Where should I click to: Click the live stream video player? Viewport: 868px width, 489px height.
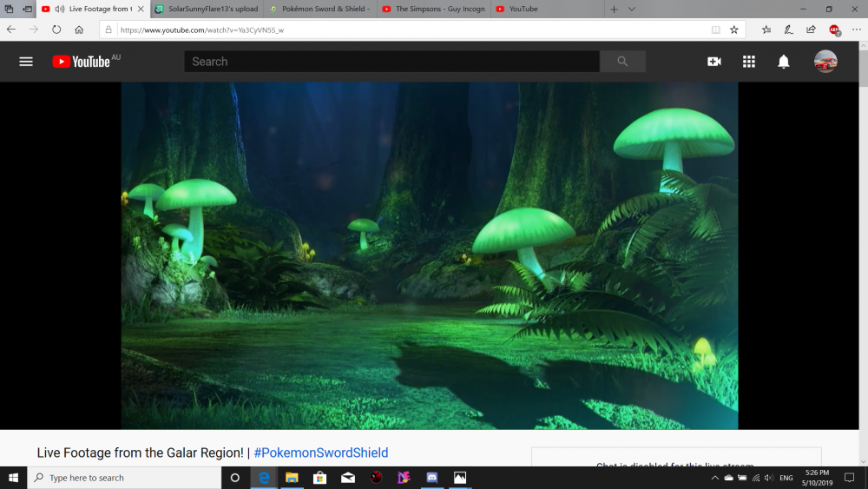click(430, 255)
